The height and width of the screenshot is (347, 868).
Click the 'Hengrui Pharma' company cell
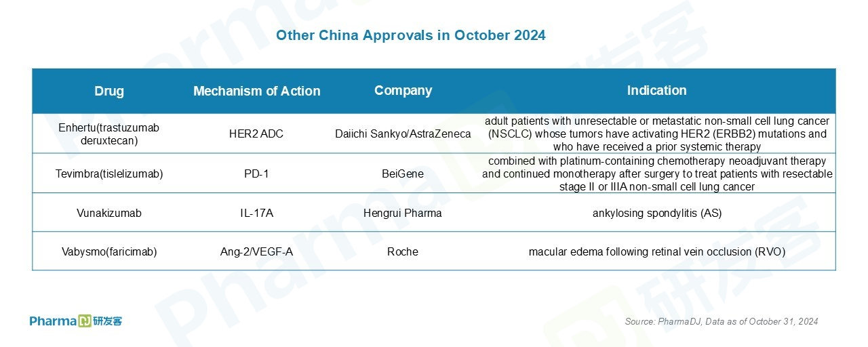coord(403,213)
